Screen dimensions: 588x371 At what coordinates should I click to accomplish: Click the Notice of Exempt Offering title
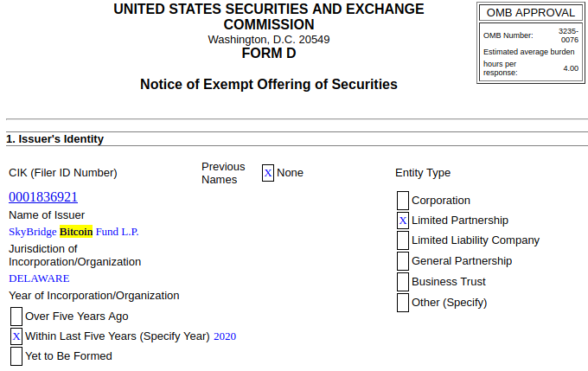pos(269,85)
